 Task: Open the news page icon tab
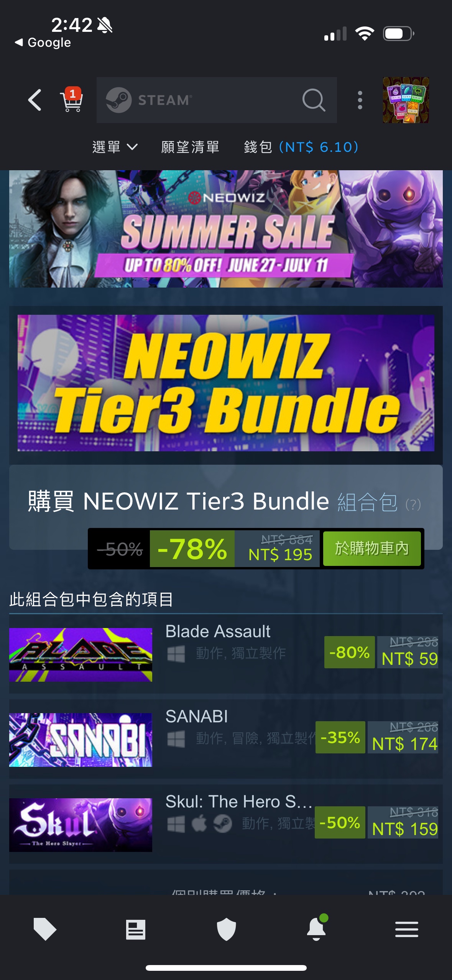pos(136,929)
